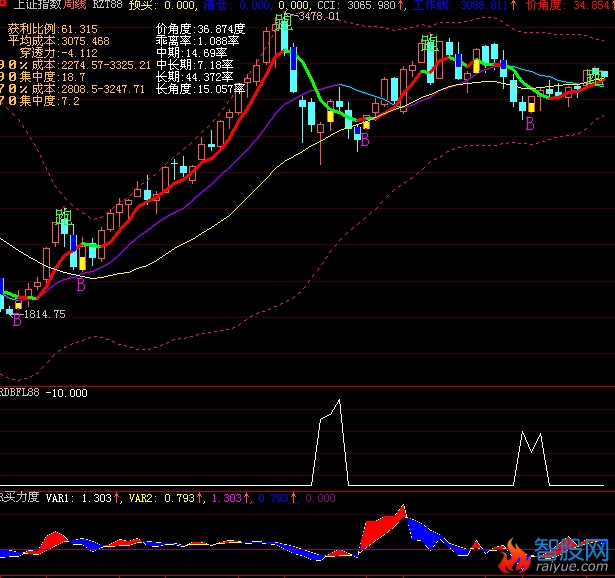Viewport: 615px width, 578px height.
Task: Click the 长角度:15.057率 label
Action: pyautogui.click(x=200, y=89)
